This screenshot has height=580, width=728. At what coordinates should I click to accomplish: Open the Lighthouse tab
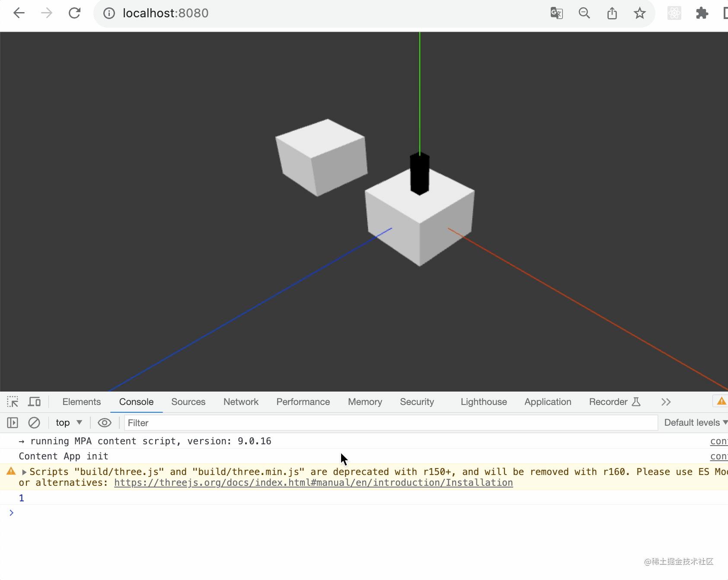(x=483, y=402)
